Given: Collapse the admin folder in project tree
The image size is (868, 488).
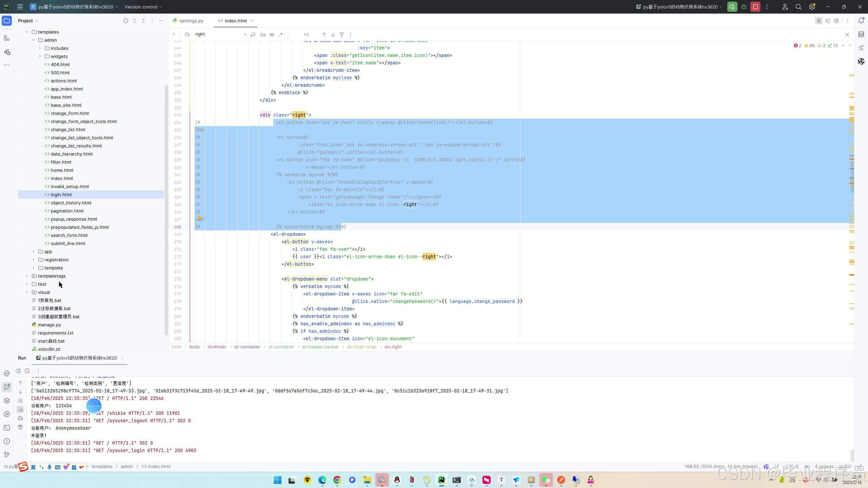Looking at the screenshot, I should pos(34,40).
